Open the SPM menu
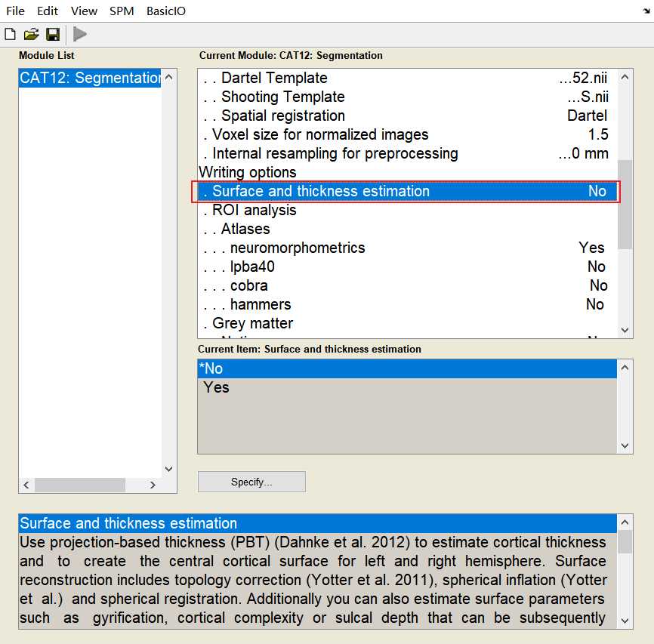Image resolution: width=654 pixels, height=644 pixels. (122, 11)
